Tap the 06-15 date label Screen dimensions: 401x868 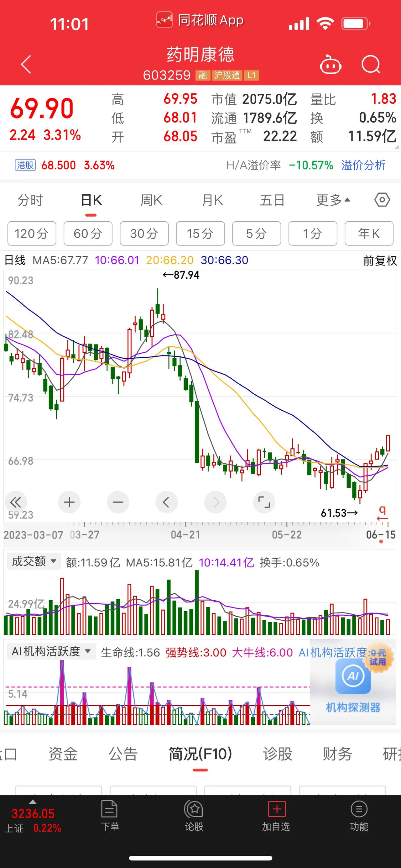pyautogui.click(x=381, y=535)
